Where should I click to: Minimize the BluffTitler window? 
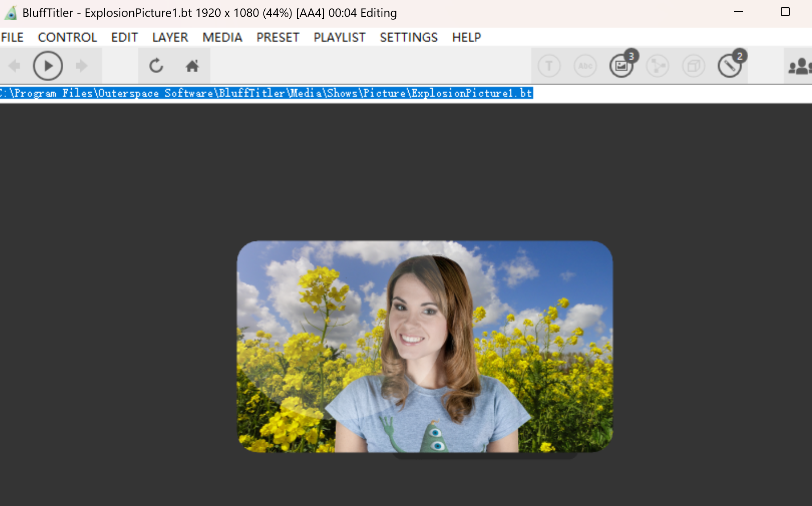738,12
